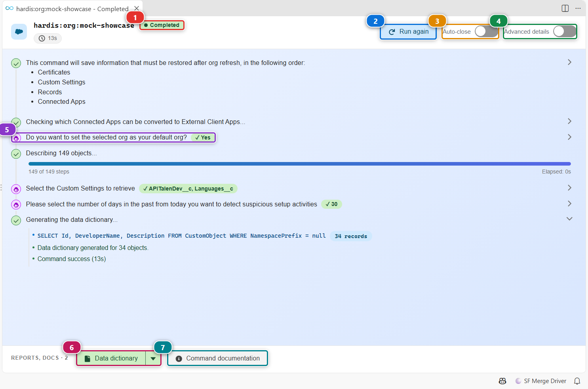The height and width of the screenshot is (389, 588).
Task: Open Command documentation
Action: (217, 358)
